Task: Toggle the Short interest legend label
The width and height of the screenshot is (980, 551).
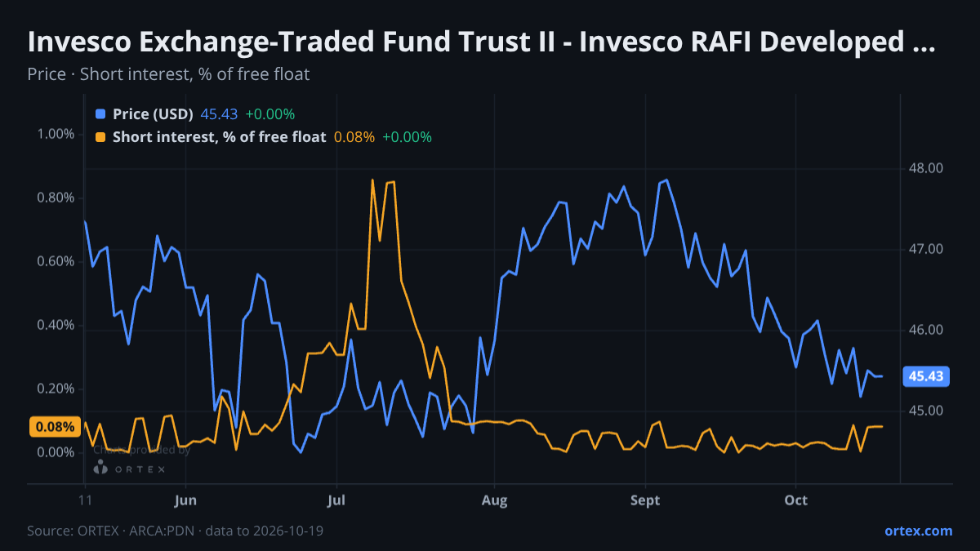Action: pos(219,137)
